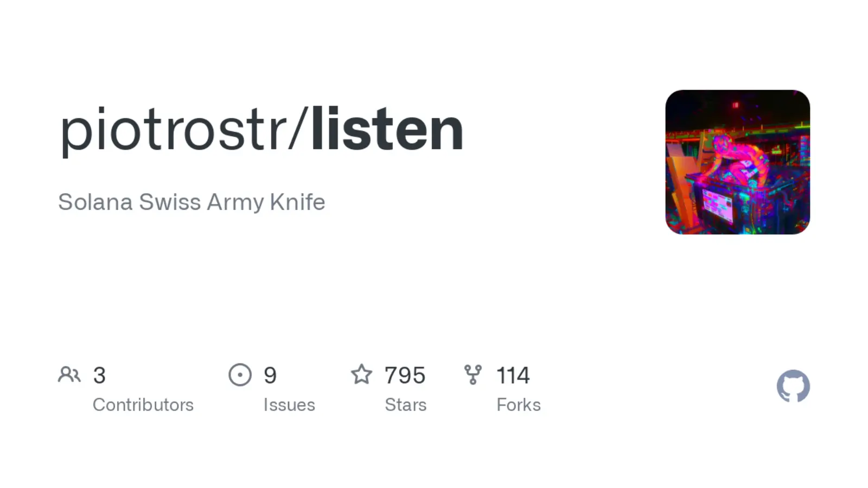Click the Issues circle-dot icon
868x488 pixels.
pos(240,375)
